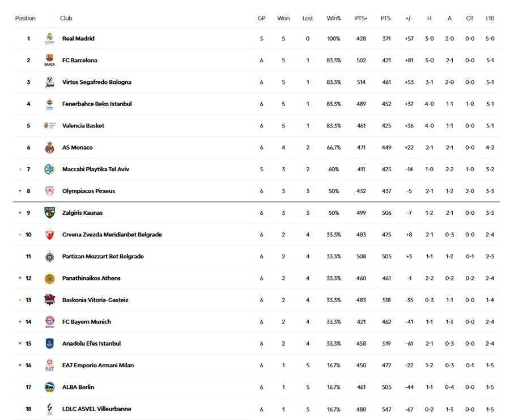Sort standings by Win% column header
This screenshot has height=420, width=510.
tap(334, 18)
